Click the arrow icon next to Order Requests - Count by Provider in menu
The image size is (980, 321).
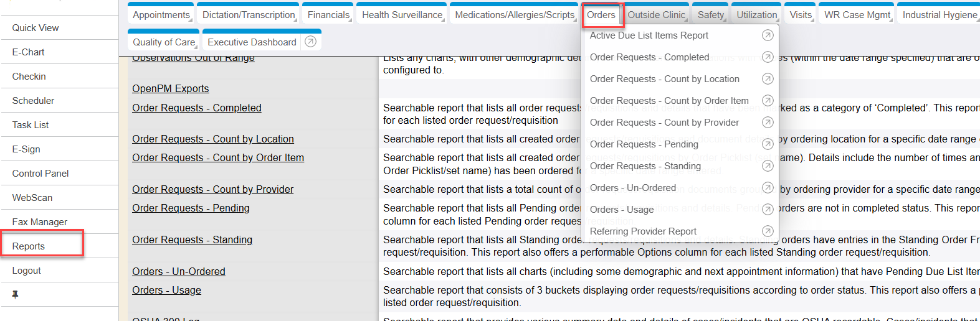(768, 123)
